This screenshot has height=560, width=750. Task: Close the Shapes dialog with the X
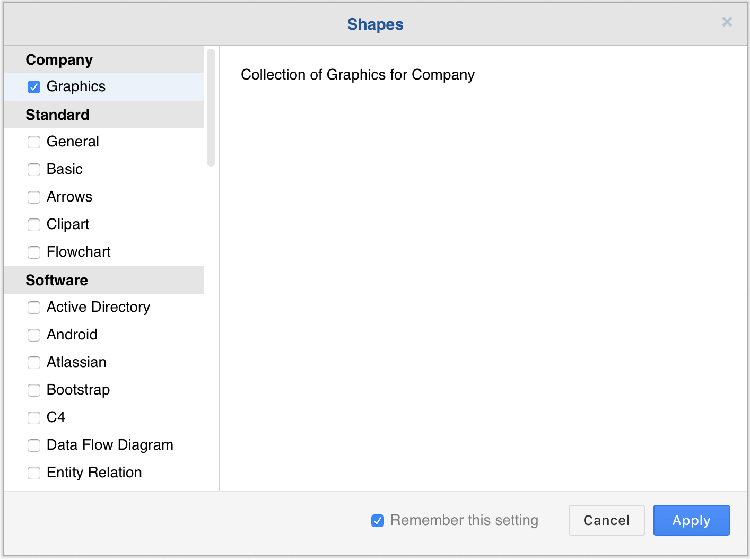point(726,22)
